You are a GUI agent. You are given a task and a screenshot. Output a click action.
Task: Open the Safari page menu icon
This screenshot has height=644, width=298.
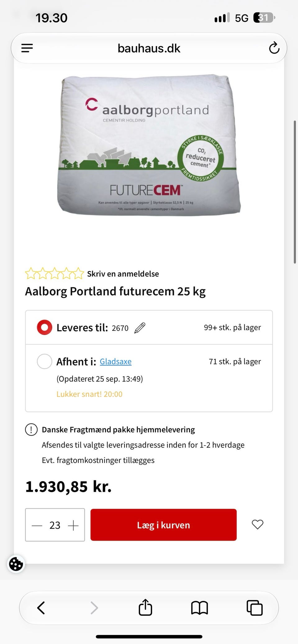click(x=27, y=48)
